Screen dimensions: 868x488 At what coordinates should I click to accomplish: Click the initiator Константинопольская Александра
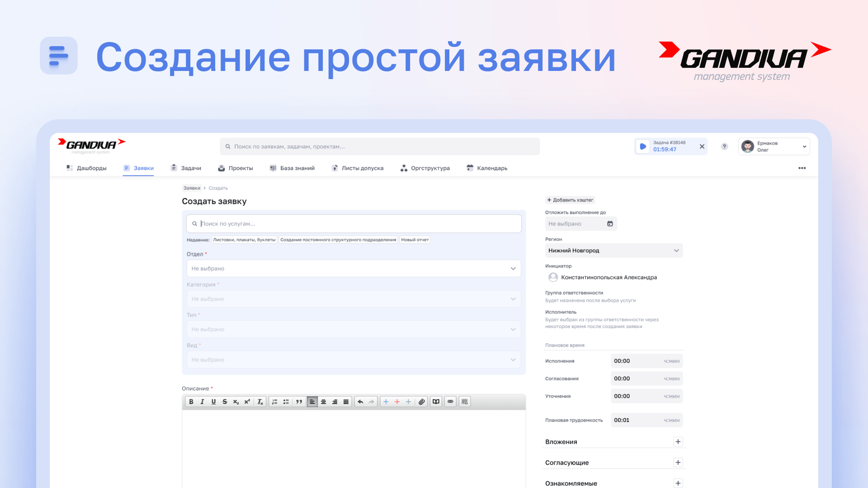click(602, 277)
